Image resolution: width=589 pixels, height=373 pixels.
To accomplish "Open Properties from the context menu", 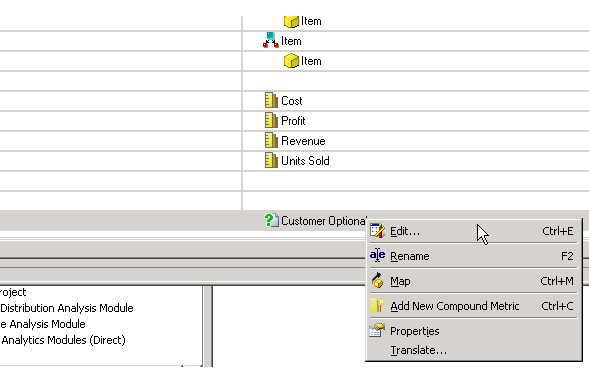I will tap(473, 331).
